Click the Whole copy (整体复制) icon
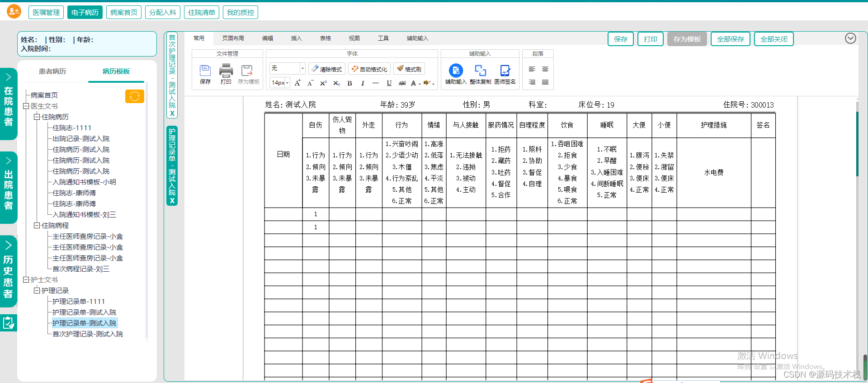Viewport: 868px width, 383px height. point(480,74)
